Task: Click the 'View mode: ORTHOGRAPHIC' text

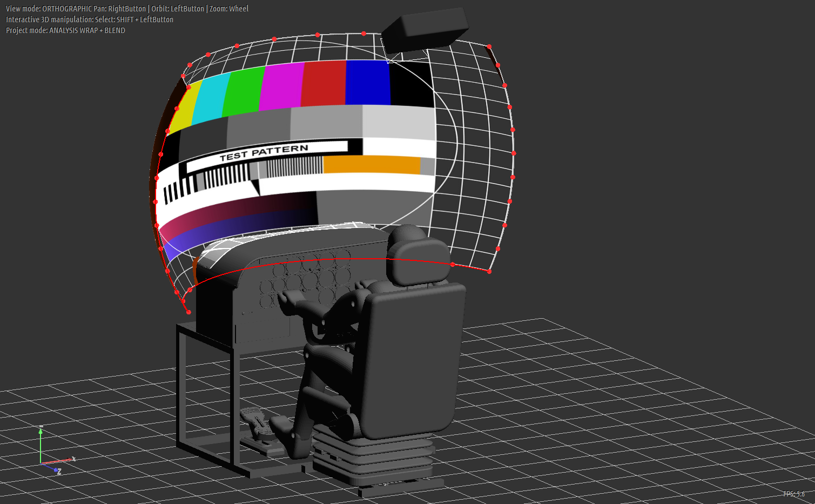Action: pyautogui.click(x=49, y=9)
